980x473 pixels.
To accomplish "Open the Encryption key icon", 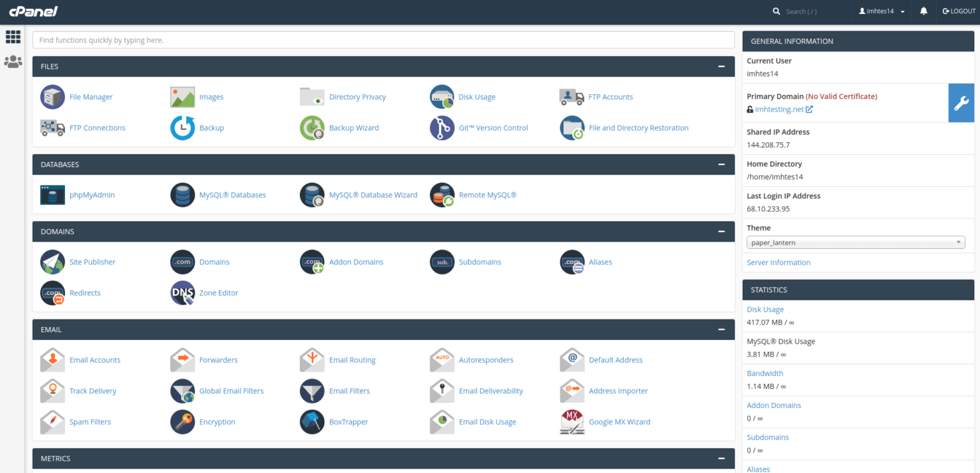I will 182,422.
